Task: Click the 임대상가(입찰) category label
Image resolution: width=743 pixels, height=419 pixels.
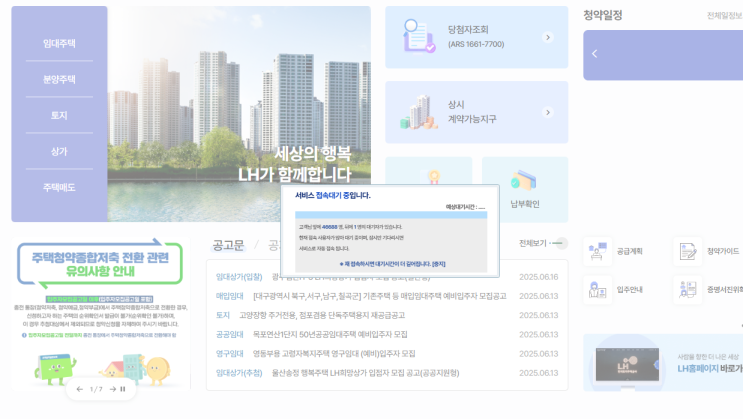Action: [x=239, y=277]
